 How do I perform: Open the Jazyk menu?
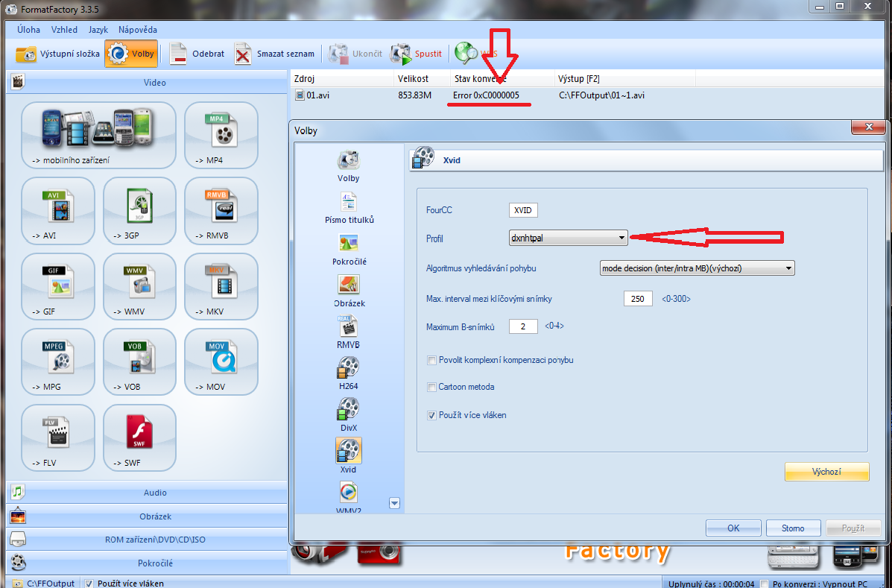[98, 30]
